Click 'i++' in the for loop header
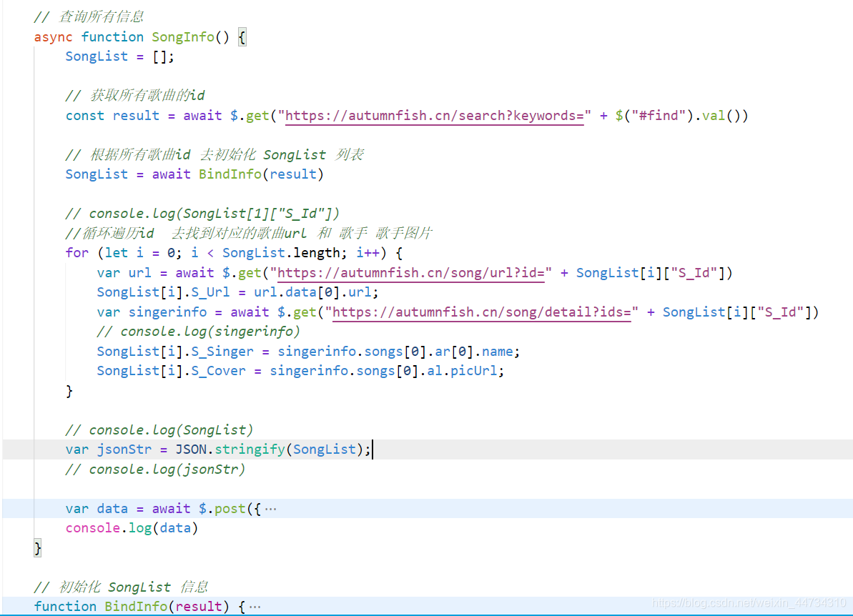Image resolution: width=853 pixels, height=616 pixels. pos(368,253)
